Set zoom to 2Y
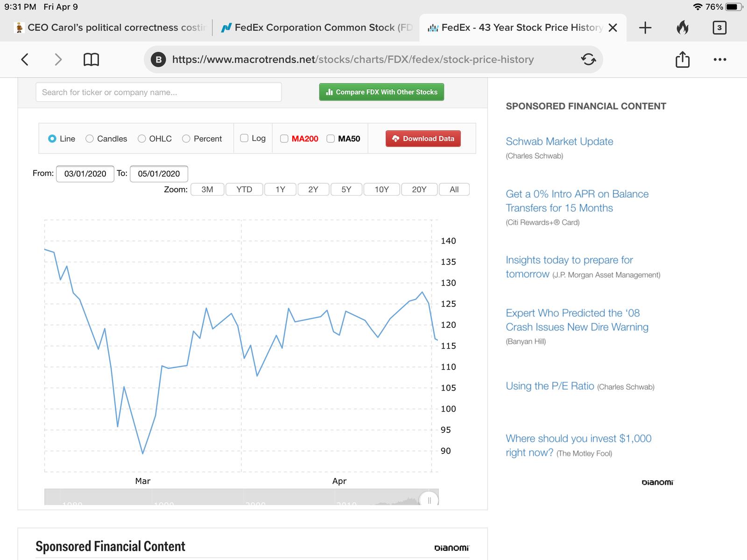This screenshot has width=747, height=560. (x=313, y=189)
